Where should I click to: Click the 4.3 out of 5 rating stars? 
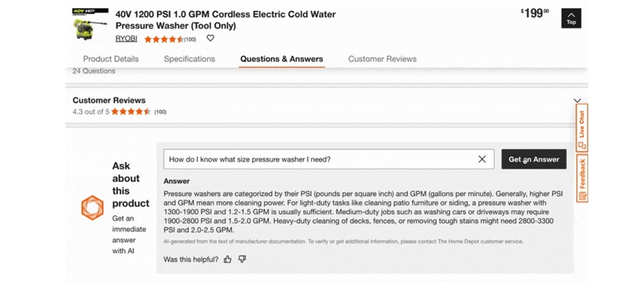pyautogui.click(x=131, y=111)
